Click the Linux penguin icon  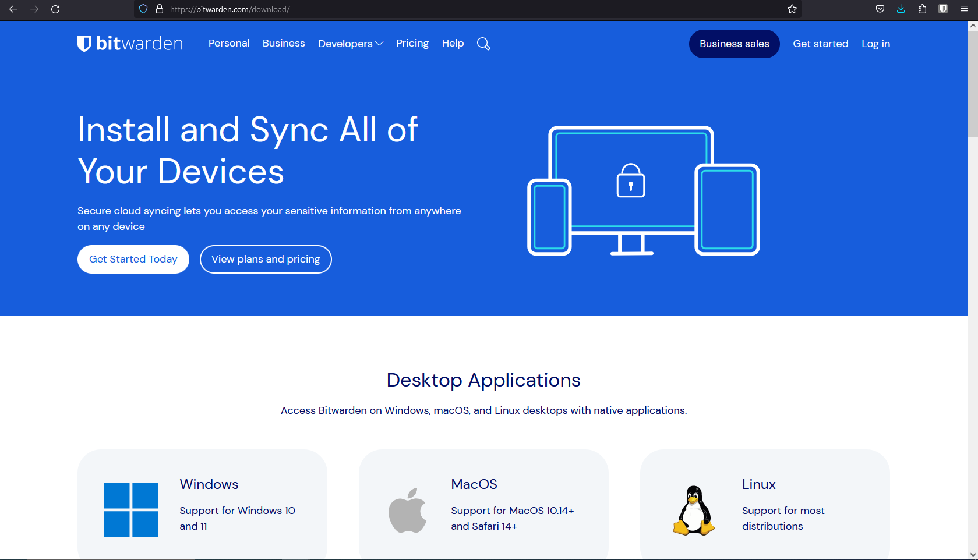(x=694, y=511)
